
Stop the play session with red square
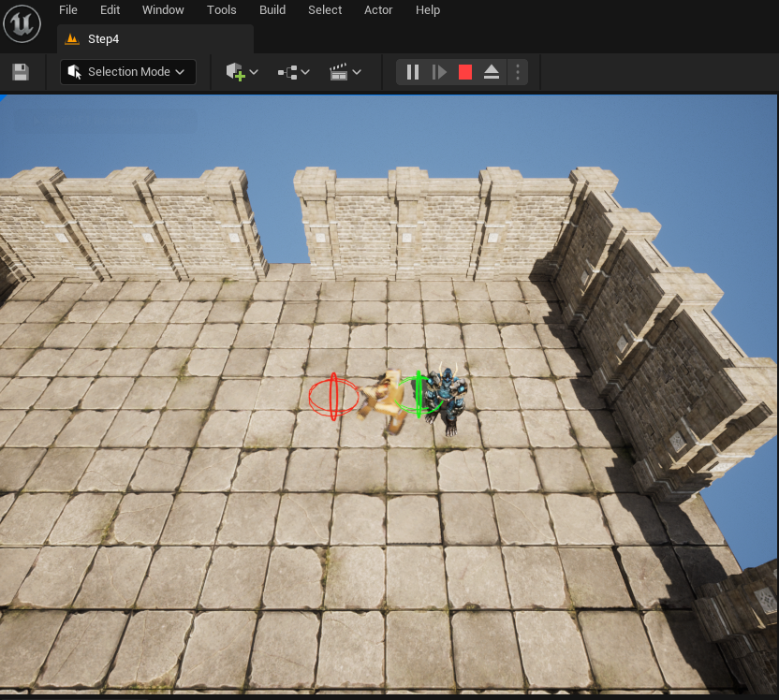[465, 72]
